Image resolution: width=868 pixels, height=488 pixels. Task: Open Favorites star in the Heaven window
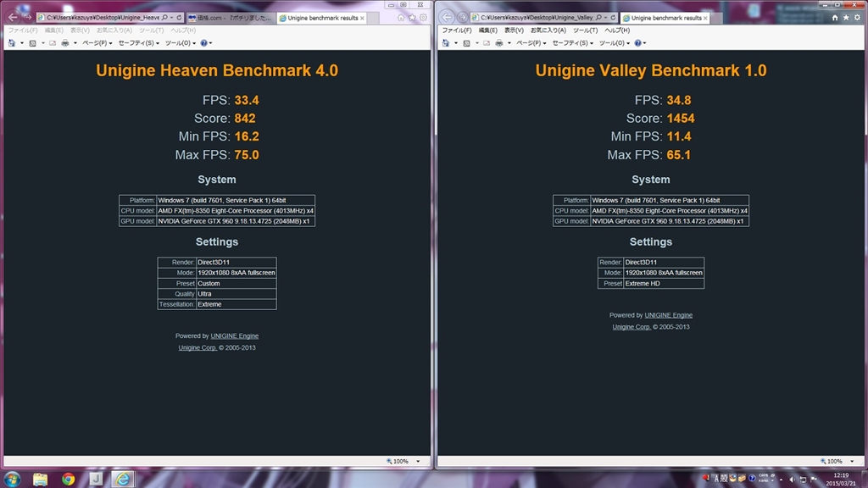tap(412, 18)
